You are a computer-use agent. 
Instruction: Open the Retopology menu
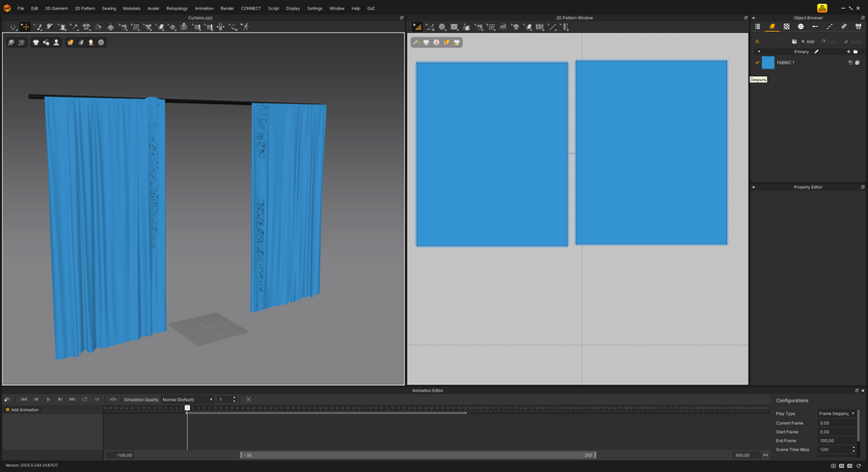tap(176, 8)
